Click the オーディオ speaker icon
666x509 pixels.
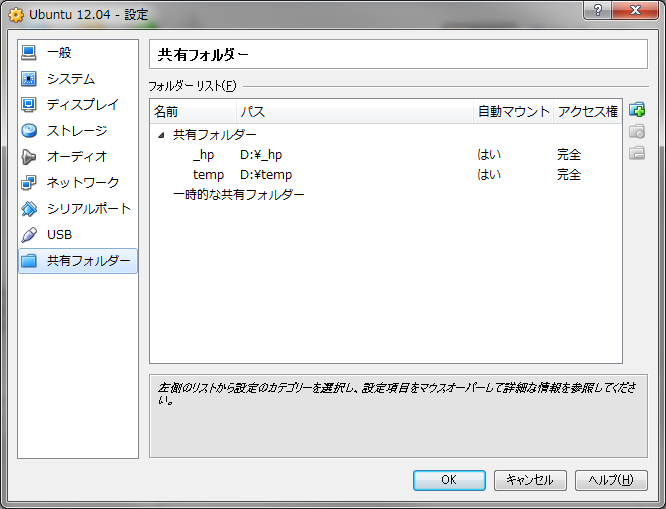coord(29,157)
